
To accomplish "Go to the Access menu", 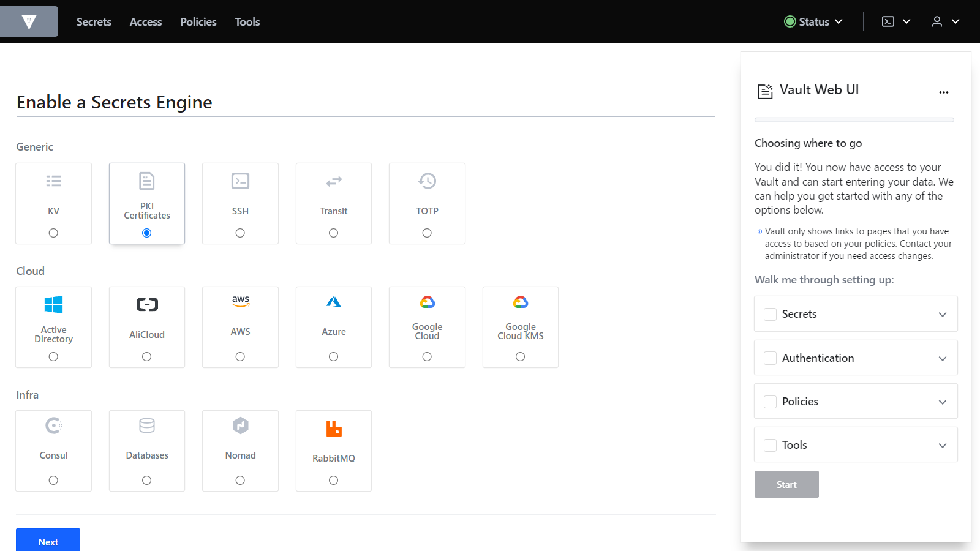I will click(146, 22).
